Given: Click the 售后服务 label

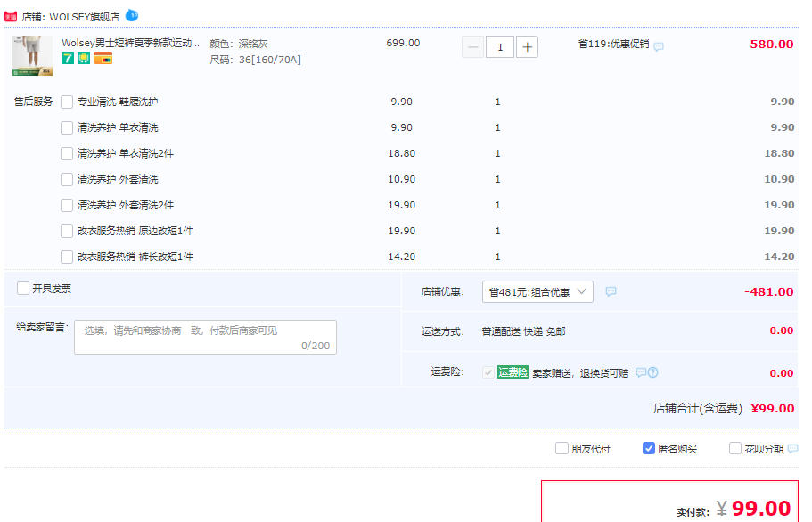Looking at the screenshot, I should pyautogui.click(x=34, y=102).
